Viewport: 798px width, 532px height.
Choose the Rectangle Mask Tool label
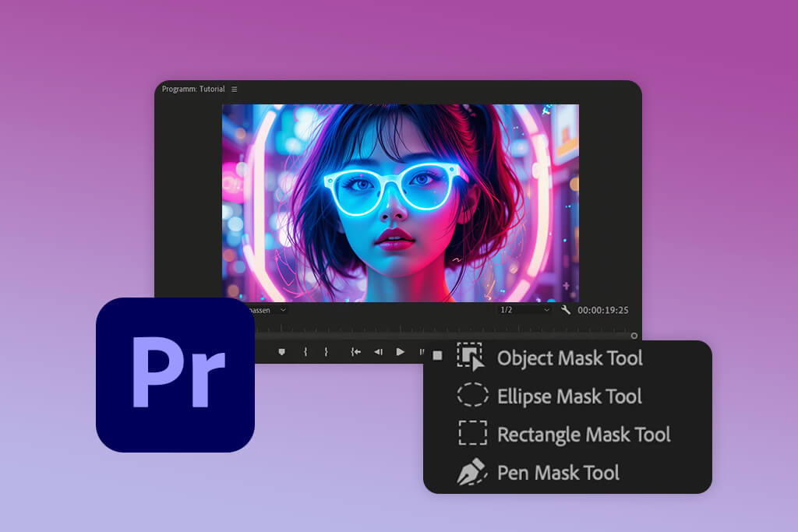(584, 435)
